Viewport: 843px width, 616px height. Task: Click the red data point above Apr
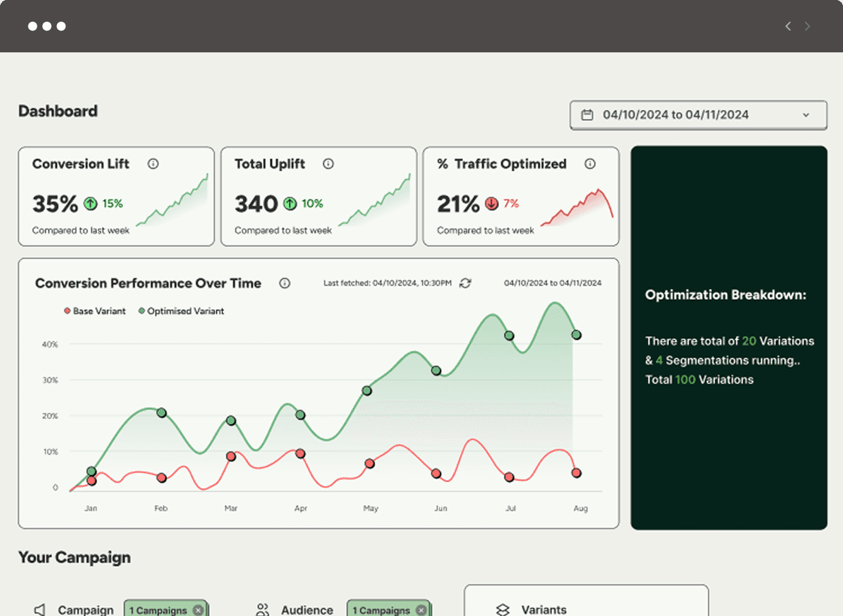point(300,454)
